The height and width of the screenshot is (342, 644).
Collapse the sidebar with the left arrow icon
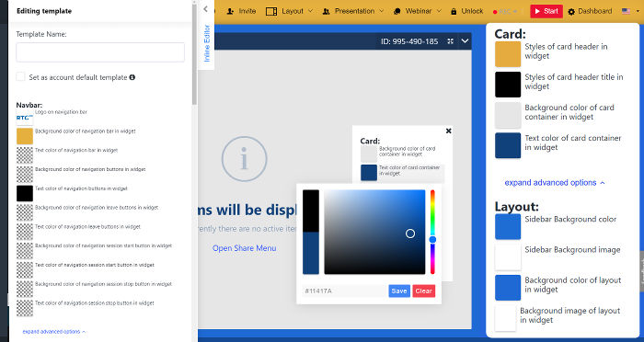205,9
